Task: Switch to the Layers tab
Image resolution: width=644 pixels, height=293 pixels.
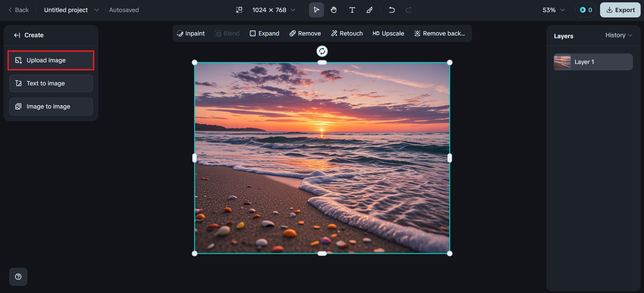Action: click(563, 36)
